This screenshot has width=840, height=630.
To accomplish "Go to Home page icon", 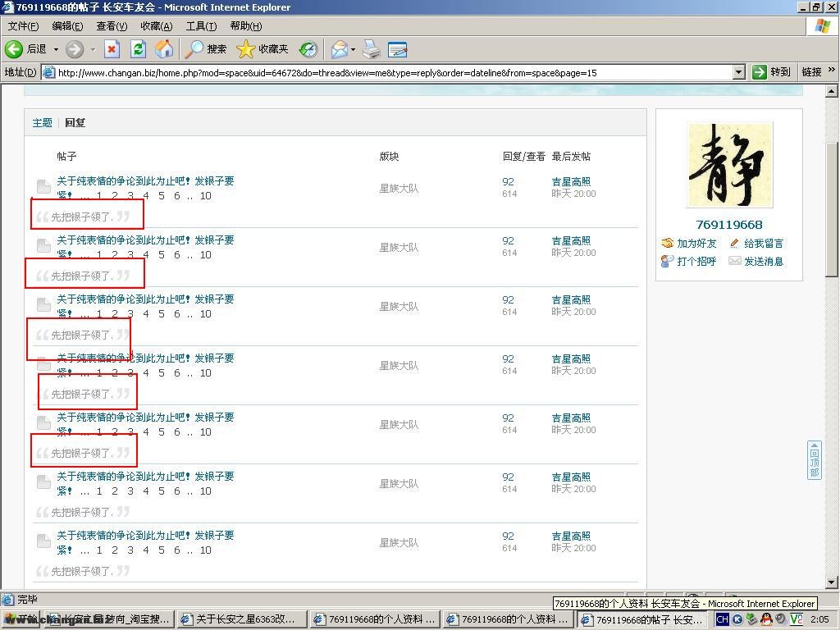I will point(164,49).
